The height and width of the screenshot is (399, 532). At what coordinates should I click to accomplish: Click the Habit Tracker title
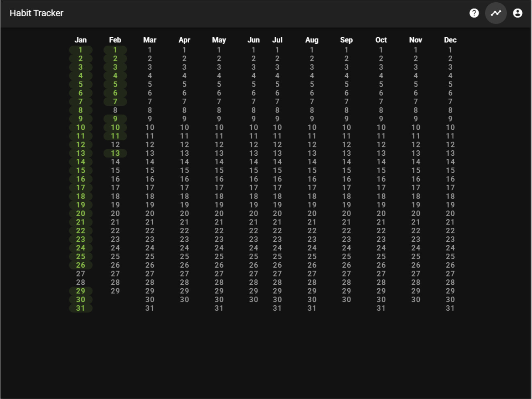click(36, 13)
